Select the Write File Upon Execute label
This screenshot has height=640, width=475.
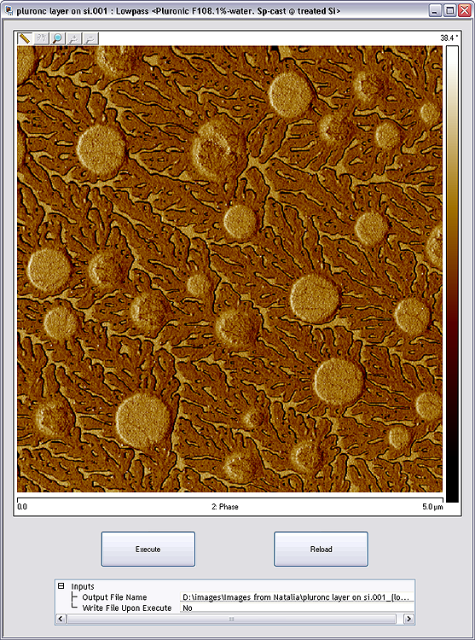point(127,608)
